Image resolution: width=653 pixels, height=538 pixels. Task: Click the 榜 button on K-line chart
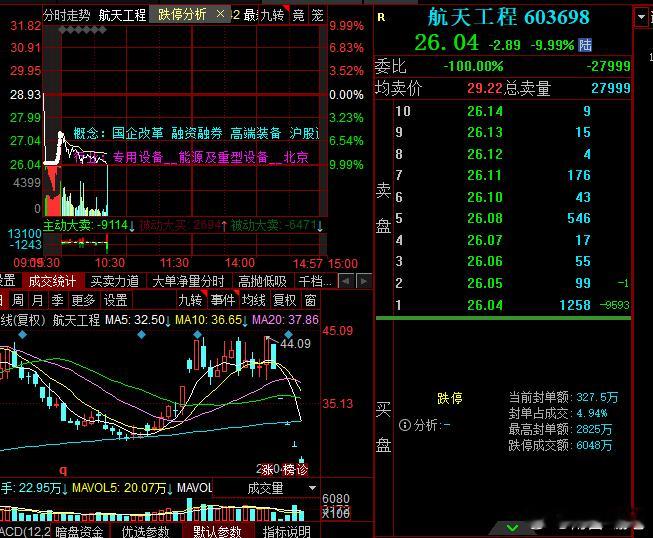click(288, 470)
